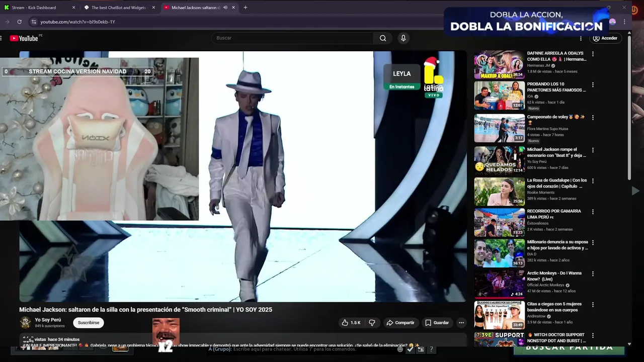This screenshot has width=644, height=362.
Task: Click the Yo Soy Perú channel avatar
Action: coord(25,323)
